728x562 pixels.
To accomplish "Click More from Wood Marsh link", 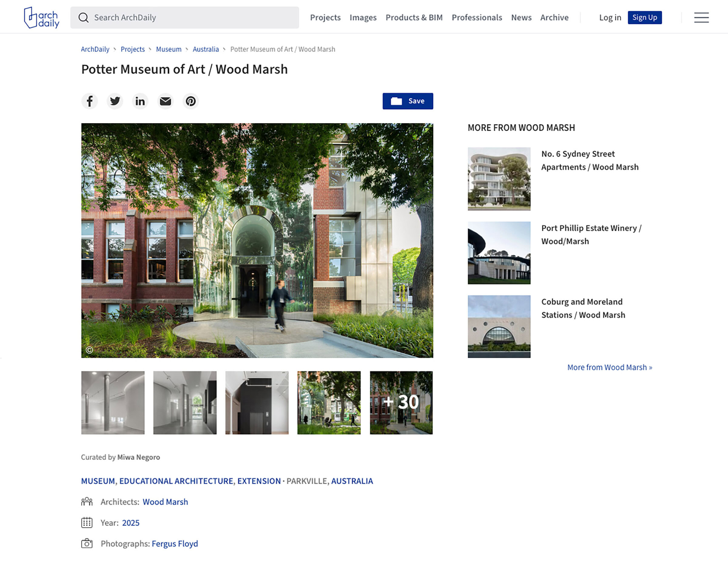I will [x=610, y=367].
